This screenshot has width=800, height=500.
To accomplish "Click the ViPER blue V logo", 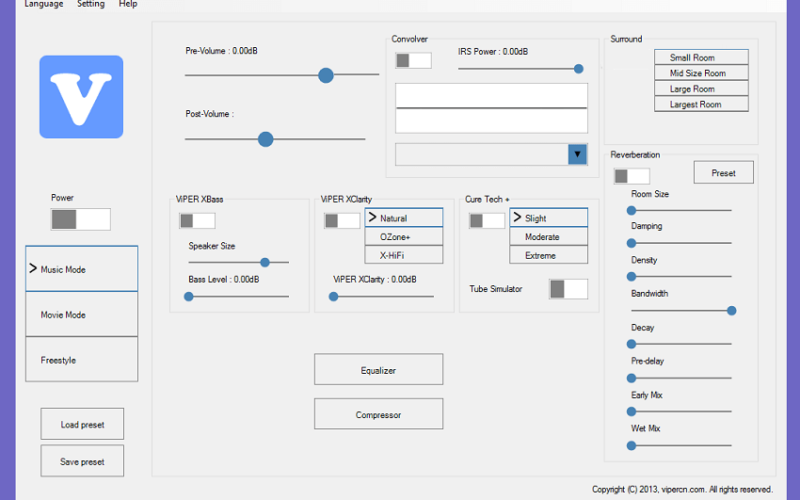I will tap(81, 97).
